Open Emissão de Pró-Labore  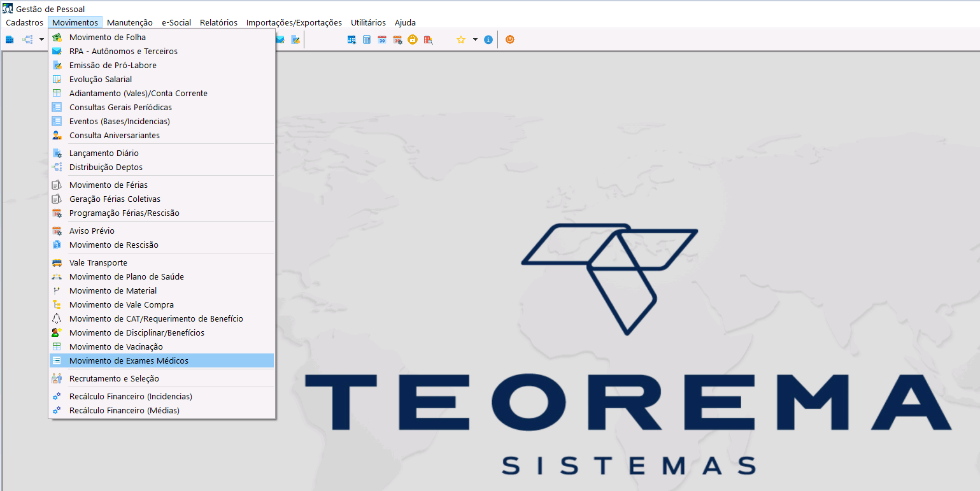[x=162, y=66]
